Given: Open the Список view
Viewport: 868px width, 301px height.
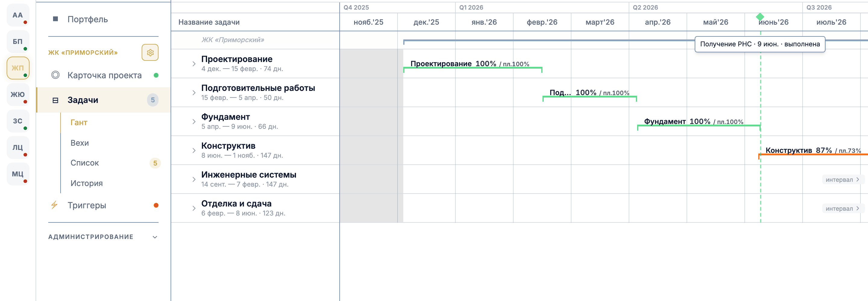Looking at the screenshot, I should coord(85,163).
